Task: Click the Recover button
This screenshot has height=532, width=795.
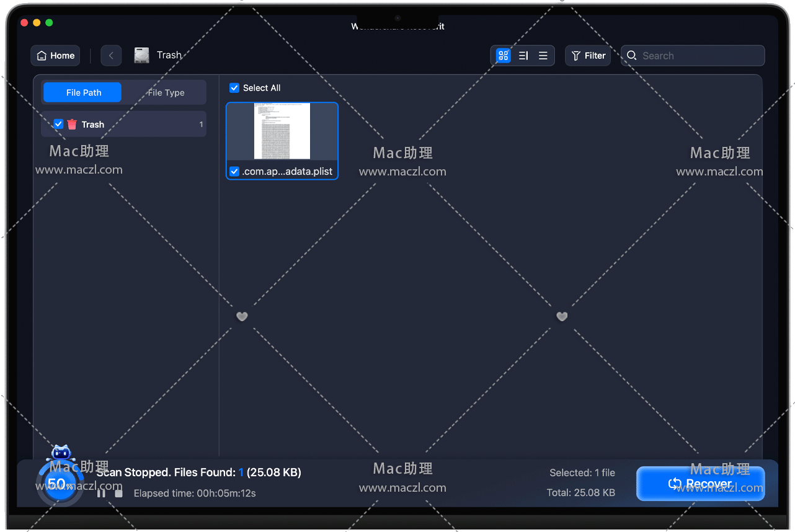Action: (700, 484)
